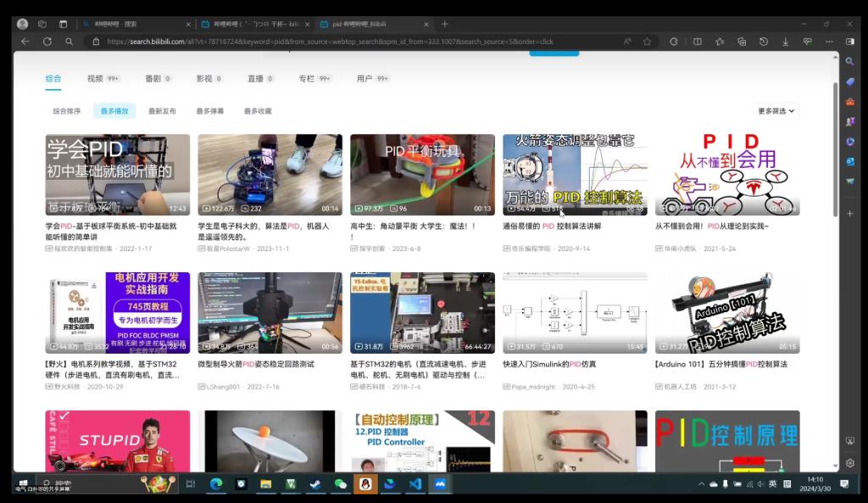Add page to favorites with star icon
868x503 pixels.
coord(647,41)
